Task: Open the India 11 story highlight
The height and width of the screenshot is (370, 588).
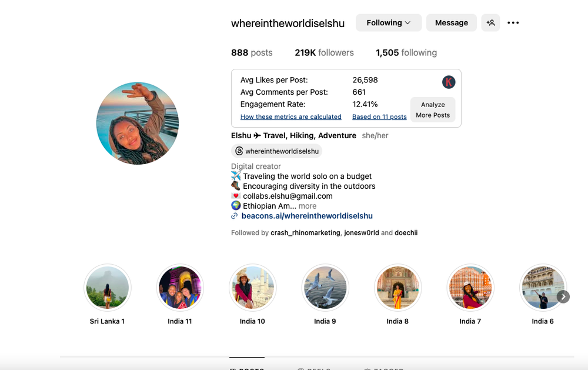Action: [180, 288]
